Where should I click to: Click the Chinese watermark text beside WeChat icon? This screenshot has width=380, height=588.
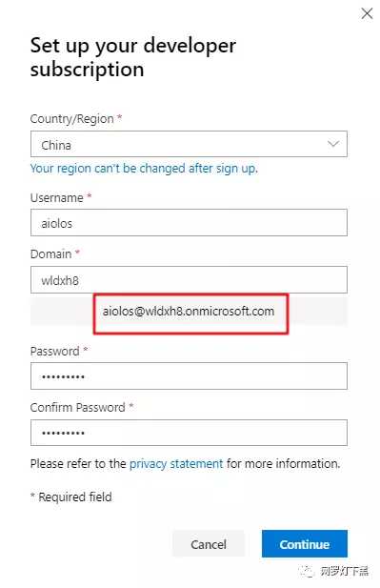344,572
